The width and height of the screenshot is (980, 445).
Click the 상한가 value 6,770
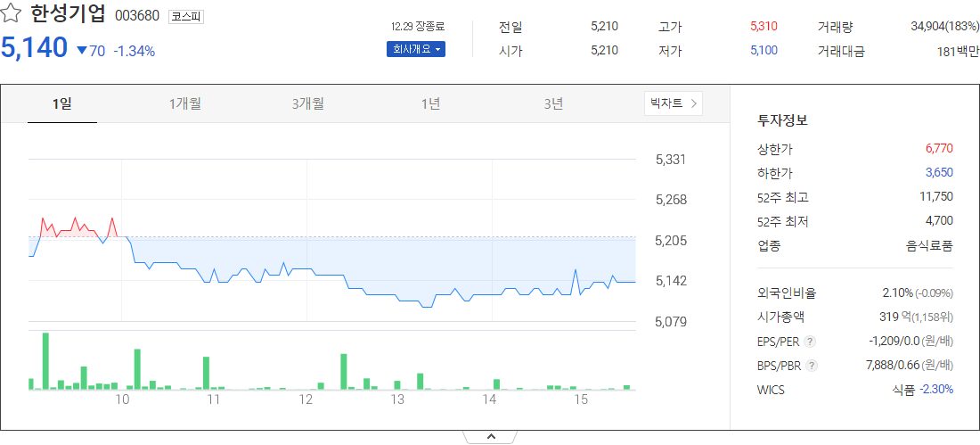(x=939, y=149)
